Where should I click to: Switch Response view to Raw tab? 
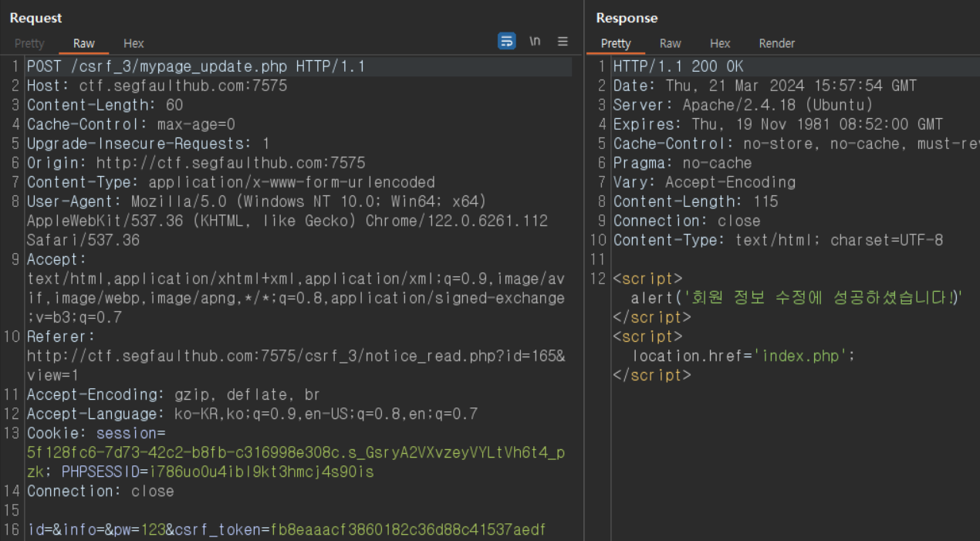point(671,43)
